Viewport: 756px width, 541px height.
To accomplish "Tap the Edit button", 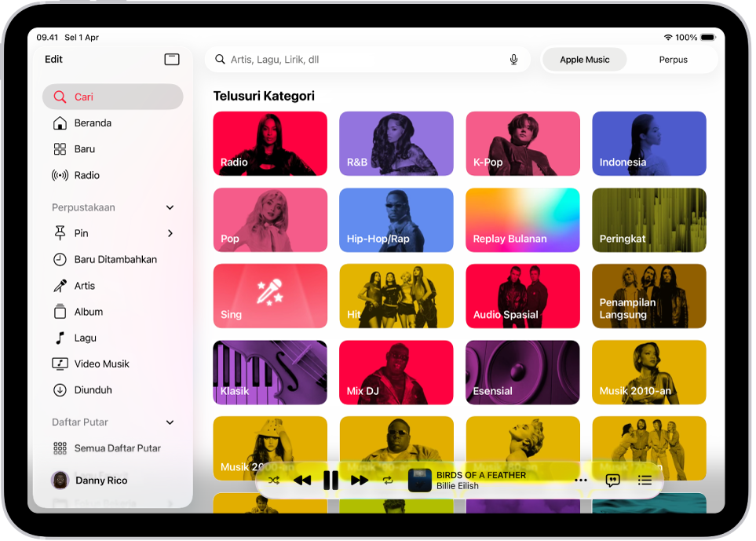I will point(53,59).
